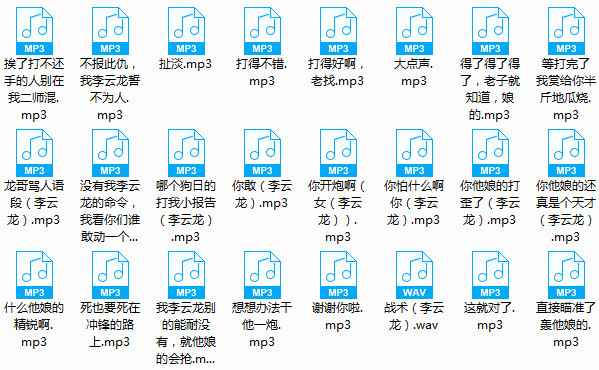Image resolution: width=599 pixels, height=370 pixels.
Task: Click the 打得不错.mp3 file icon
Action: pyautogui.click(x=262, y=31)
